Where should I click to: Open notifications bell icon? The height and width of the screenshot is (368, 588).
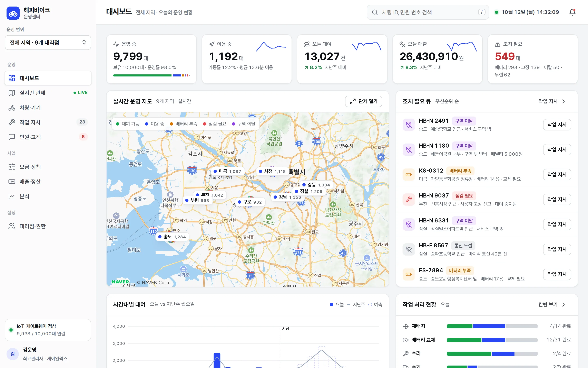[572, 12]
